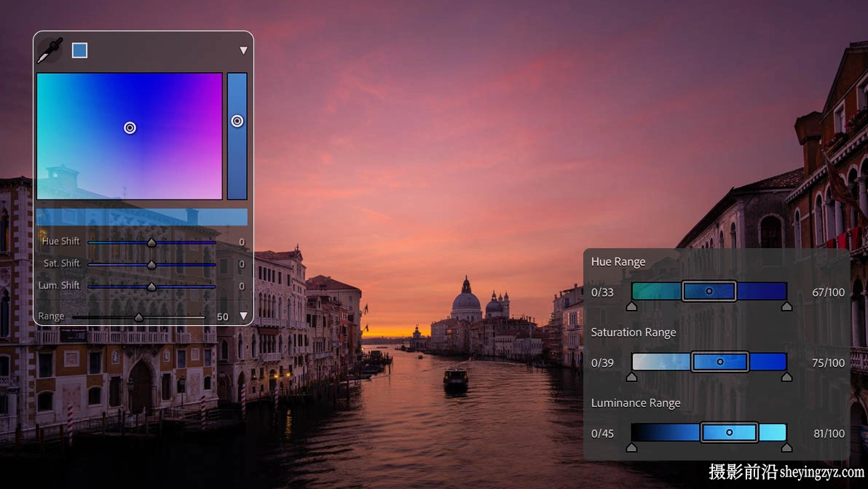
Task: Click the Saturation Range value 75/100
Action: [x=829, y=363]
